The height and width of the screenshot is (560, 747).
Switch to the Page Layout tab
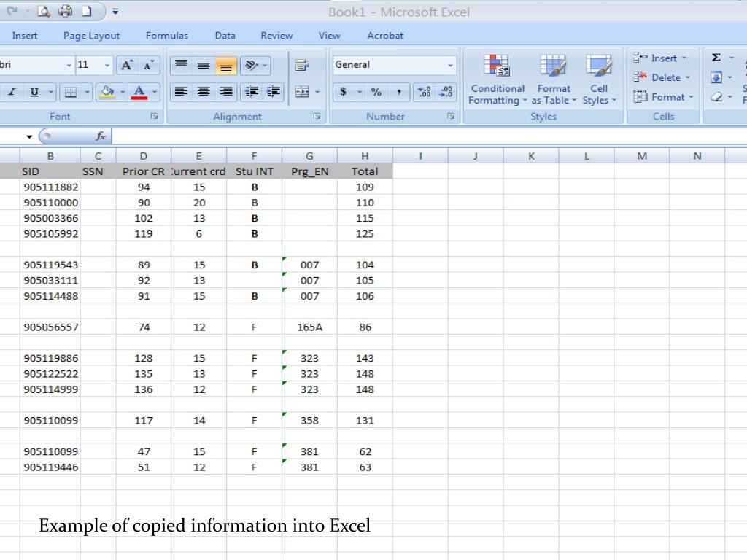click(x=91, y=36)
